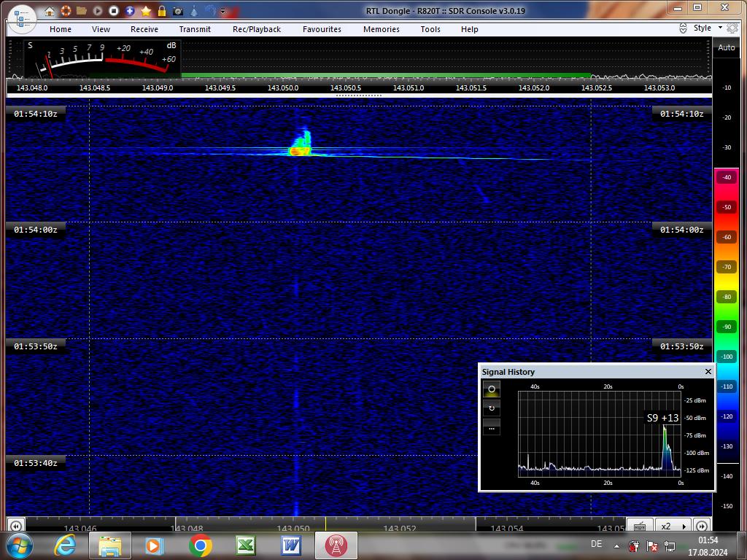Screen dimensions: 747x560
Task: Click the keyboard frequency entry icon
Action: [x=640, y=526]
